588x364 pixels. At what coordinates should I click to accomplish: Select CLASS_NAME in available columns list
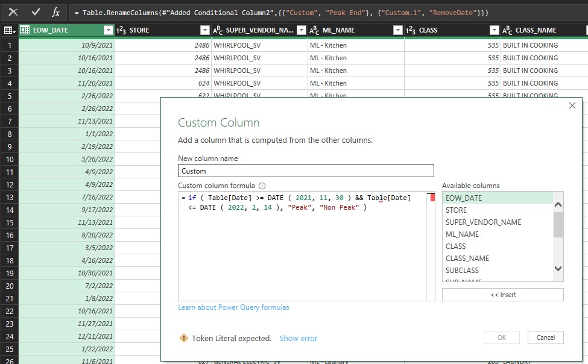click(498, 258)
